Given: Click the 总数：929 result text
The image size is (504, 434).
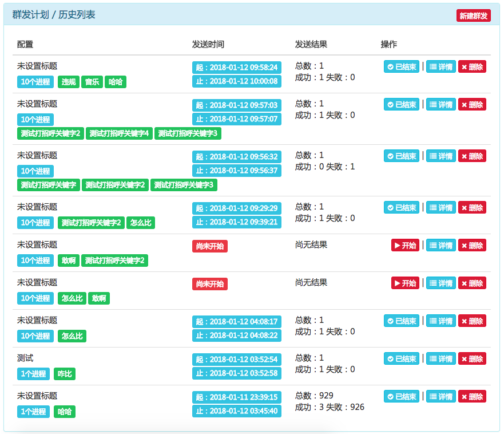Looking at the screenshot, I should coord(314,396).
